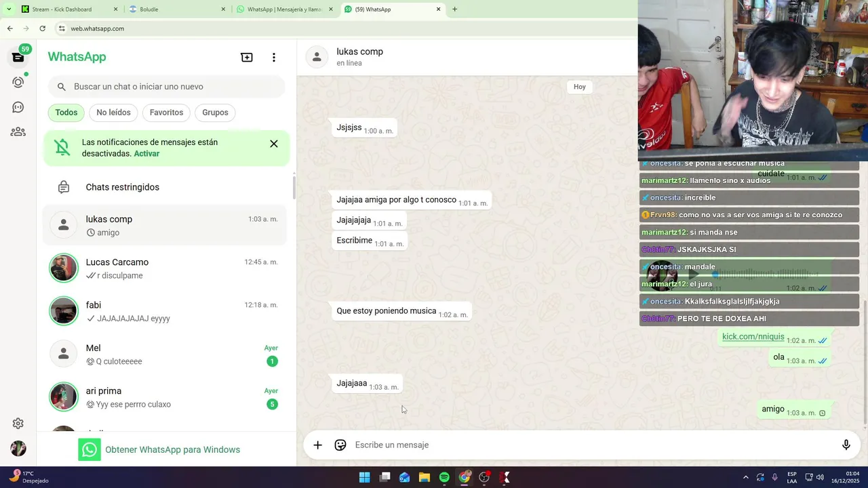Open the Lucas Carcamo chat

click(x=165, y=268)
